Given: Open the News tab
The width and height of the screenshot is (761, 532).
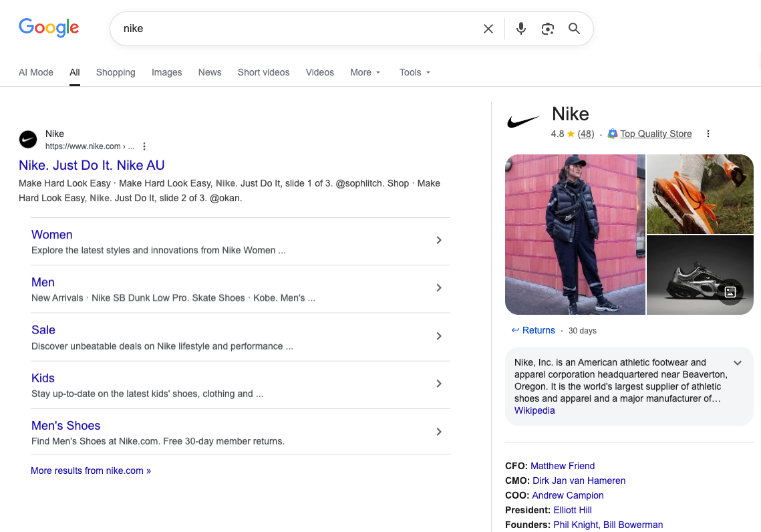Looking at the screenshot, I should [210, 72].
